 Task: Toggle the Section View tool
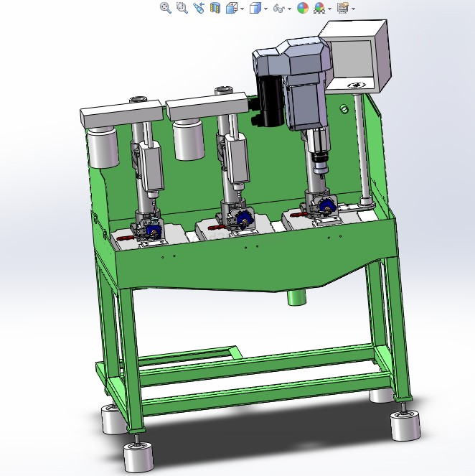[215, 8]
